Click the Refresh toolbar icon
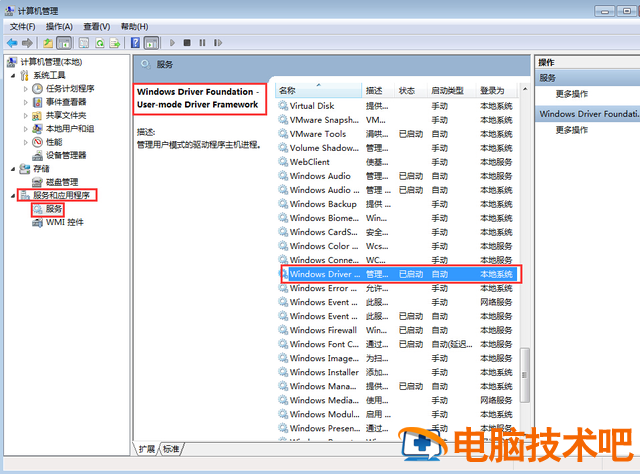This screenshot has height=474, width=640. (100, 42)
